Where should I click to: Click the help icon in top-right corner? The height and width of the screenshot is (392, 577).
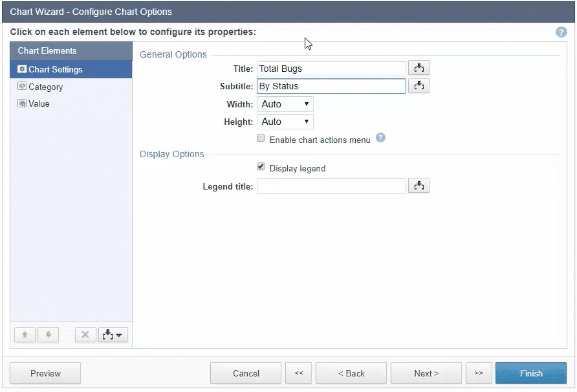[x=561, y=32]
